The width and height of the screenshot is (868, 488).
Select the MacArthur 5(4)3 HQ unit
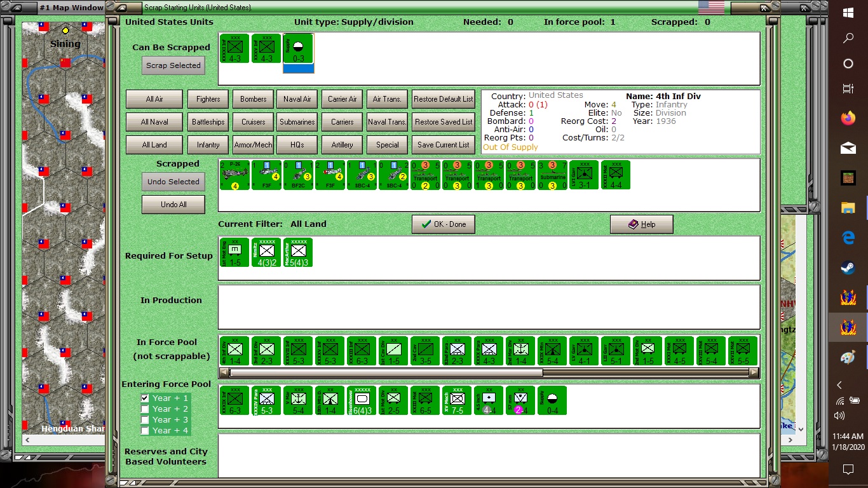(298, 252)
